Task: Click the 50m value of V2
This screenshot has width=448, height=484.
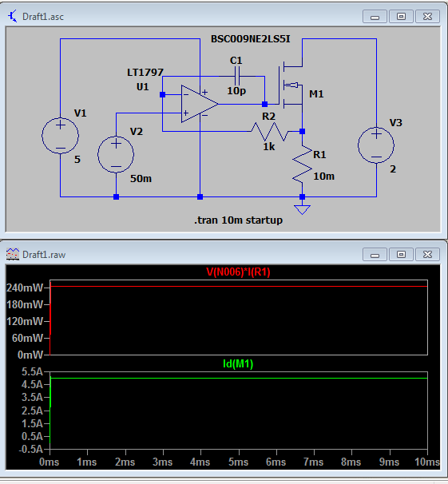Action: (141, 179)
